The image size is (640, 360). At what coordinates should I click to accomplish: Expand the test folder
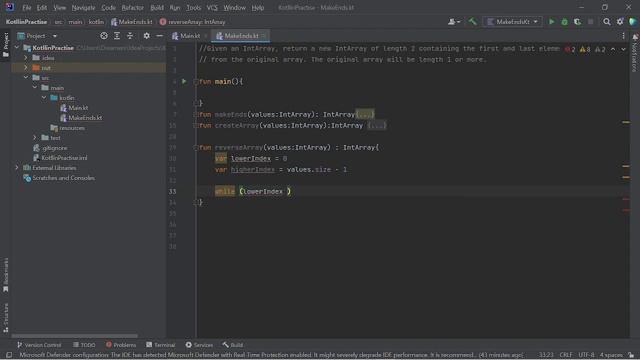tap(35, 138)
